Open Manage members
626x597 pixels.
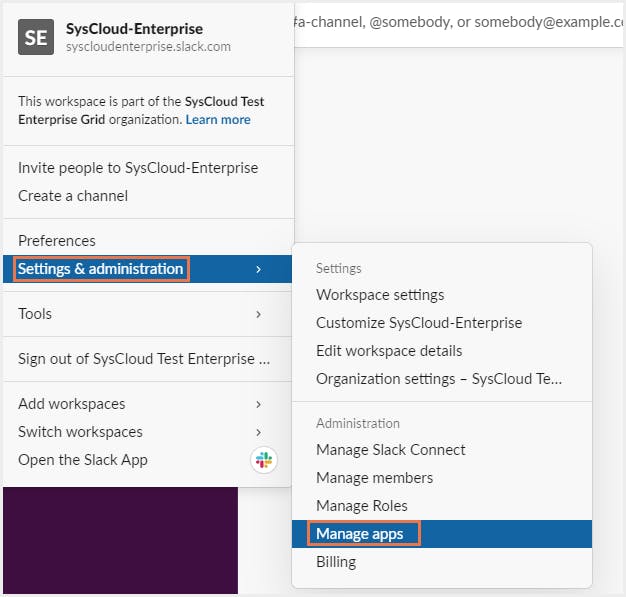click(x=375, y=478)
